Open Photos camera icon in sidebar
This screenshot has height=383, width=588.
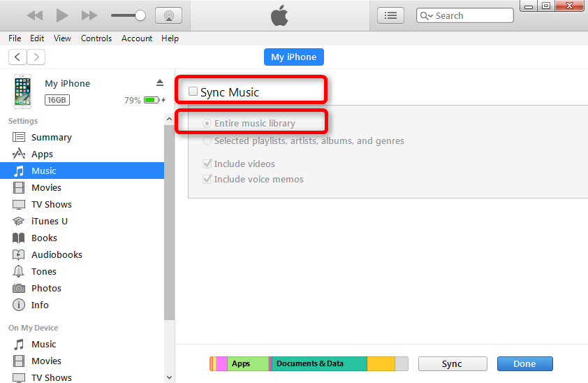19,288
